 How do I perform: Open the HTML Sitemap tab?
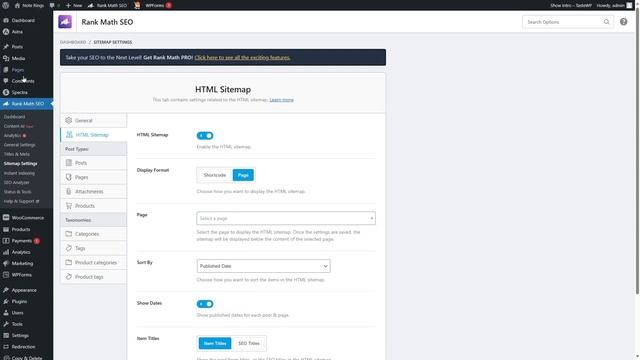93,135
